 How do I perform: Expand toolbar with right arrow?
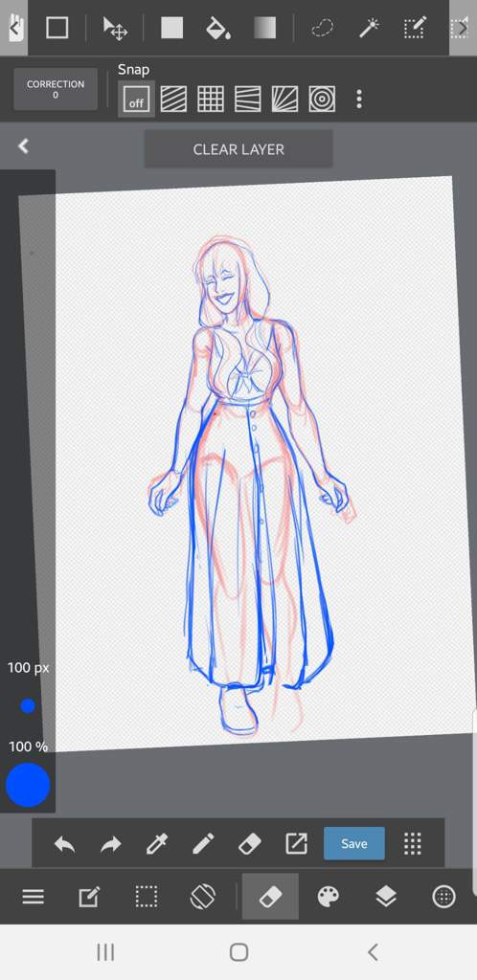tap(463, 28)
